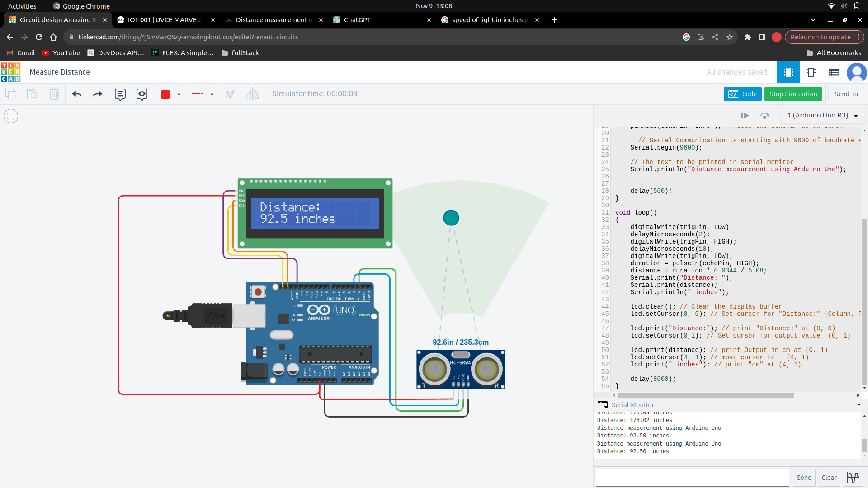Click the Mirror component icon

click(252, 94)
